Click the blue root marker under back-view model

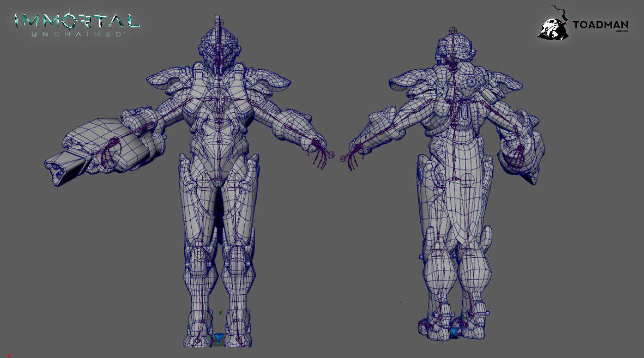coord(454,332)
